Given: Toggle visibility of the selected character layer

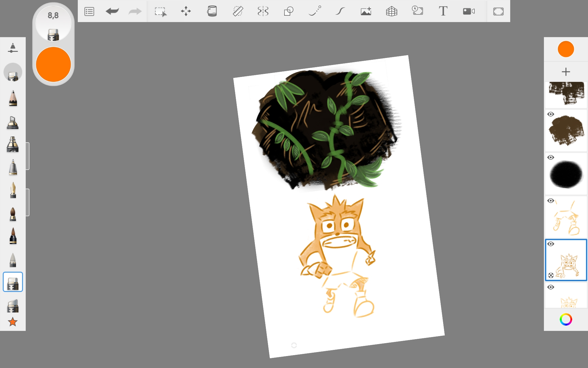Looking at the screenshot, I should tap(551, 244).
